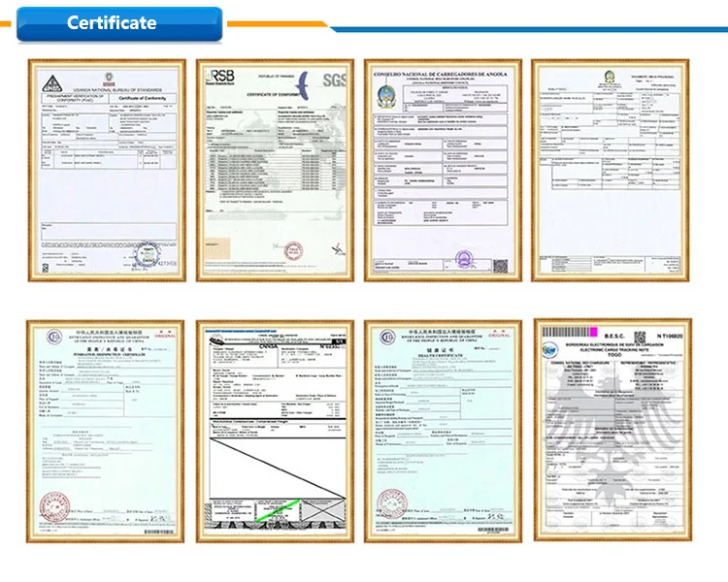728x582 pixels.
Task: Click the SGS logo on Rwanda certificate
Action: click(x=334, y=80)
